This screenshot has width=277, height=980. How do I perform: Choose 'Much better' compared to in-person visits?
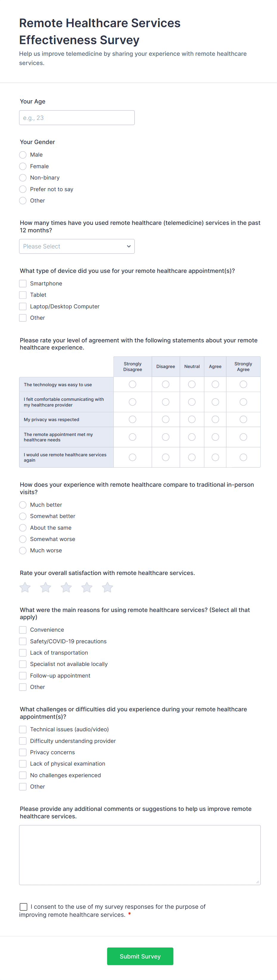point(22,505)
